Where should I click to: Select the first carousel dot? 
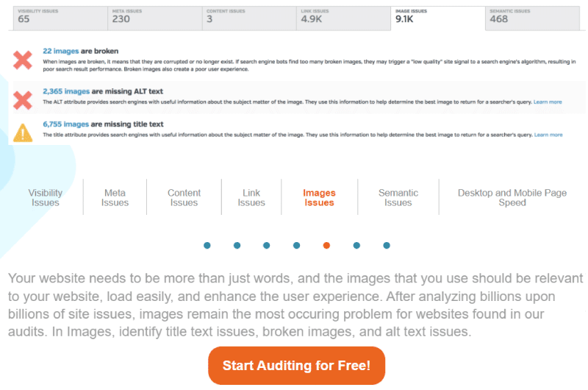(x=207, y=246)
